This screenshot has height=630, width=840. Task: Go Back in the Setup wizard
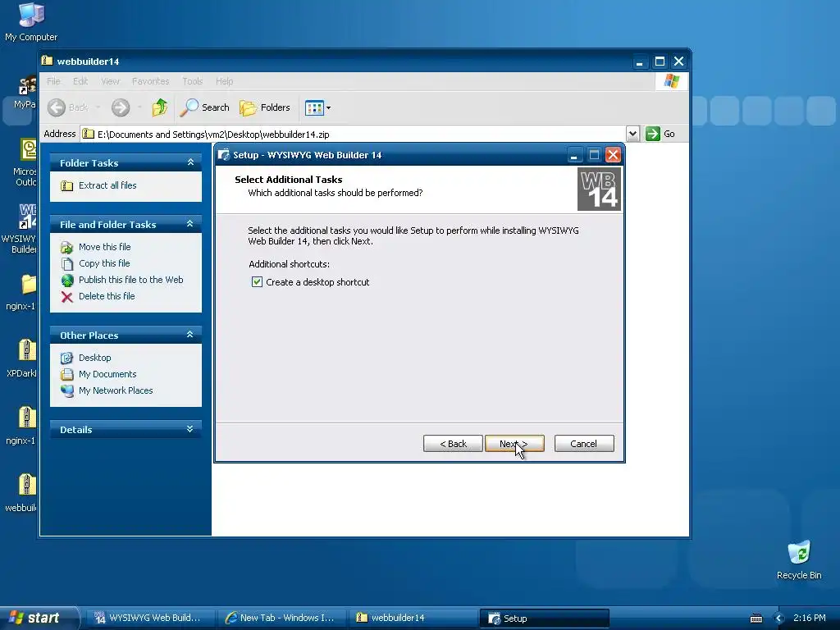coord(453,444)
